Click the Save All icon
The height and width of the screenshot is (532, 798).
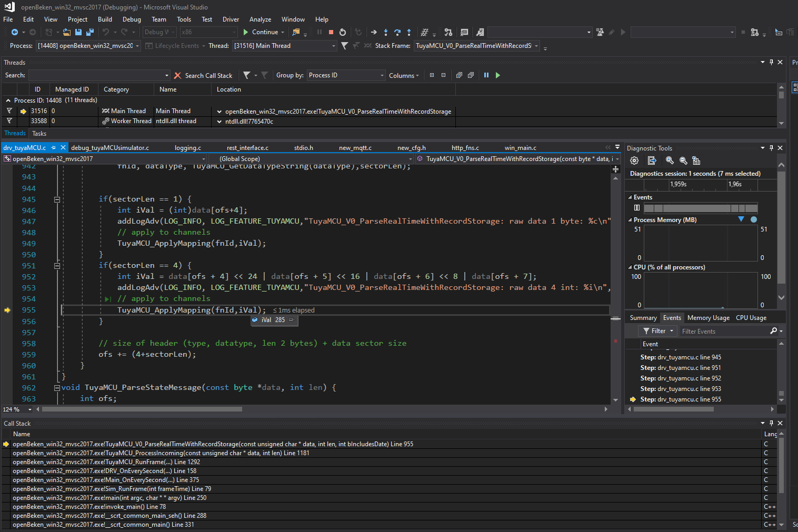click(x=90, y=32)
